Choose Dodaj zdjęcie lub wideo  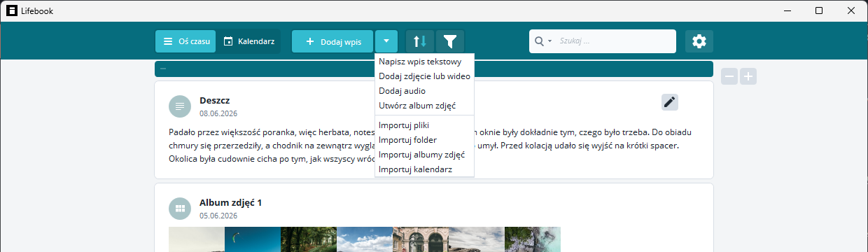pyautogui.click(x=424, y=76)
